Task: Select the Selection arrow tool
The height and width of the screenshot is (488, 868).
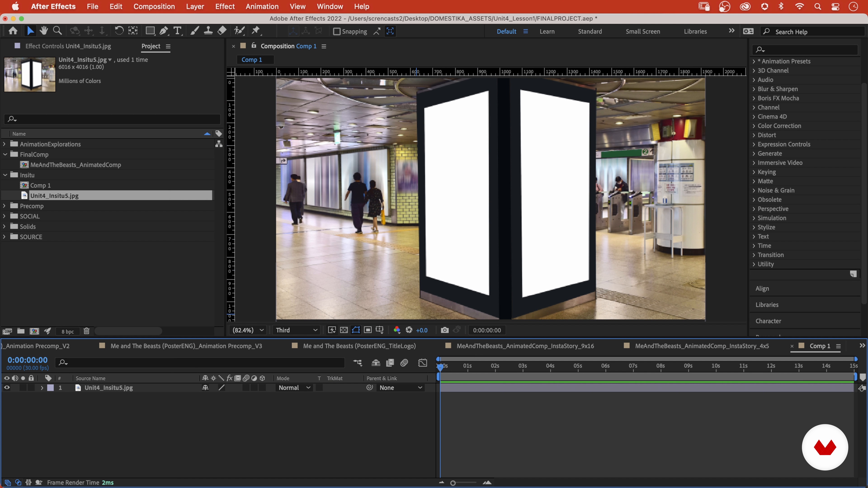Action: [x=30, y=31]
